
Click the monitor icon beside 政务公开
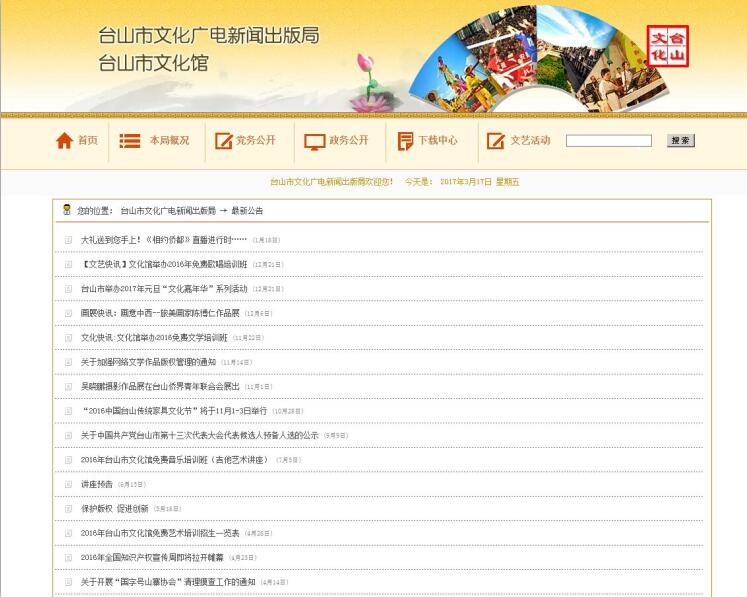[314, 141]
